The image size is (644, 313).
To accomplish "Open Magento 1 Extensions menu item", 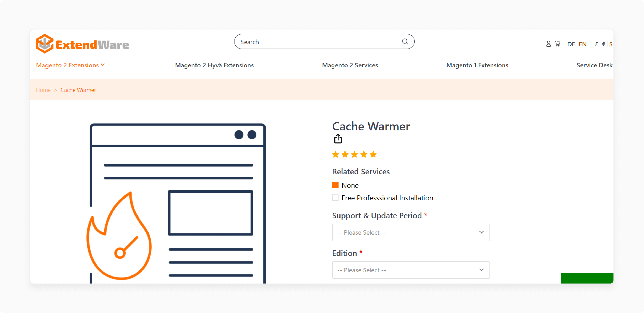I will [477, 65].
